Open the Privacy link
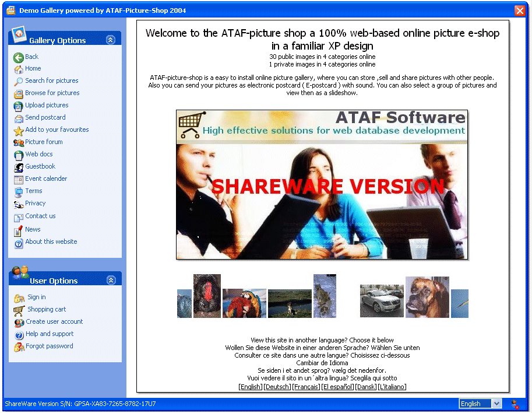532x413 pixels. (x=36, y=203)
